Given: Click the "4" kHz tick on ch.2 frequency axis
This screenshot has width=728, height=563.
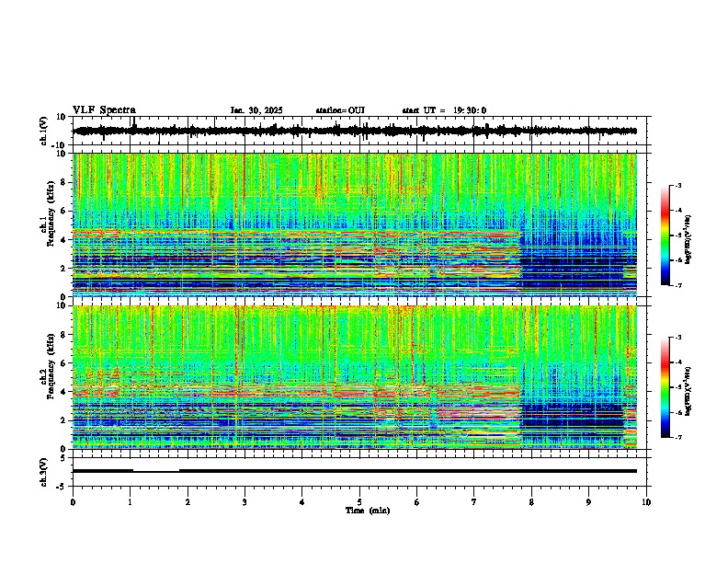Looking at the screenshot, I should (64, 392).
